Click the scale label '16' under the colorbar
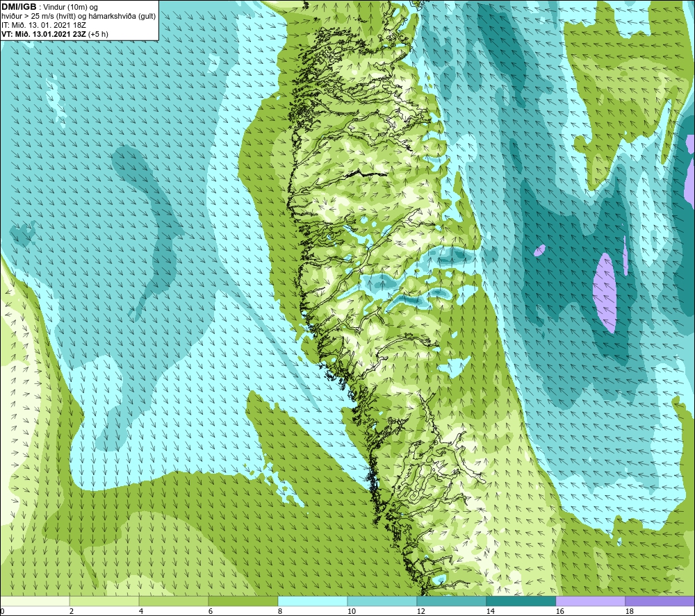 pyautogui.click(x=559, y=611)
